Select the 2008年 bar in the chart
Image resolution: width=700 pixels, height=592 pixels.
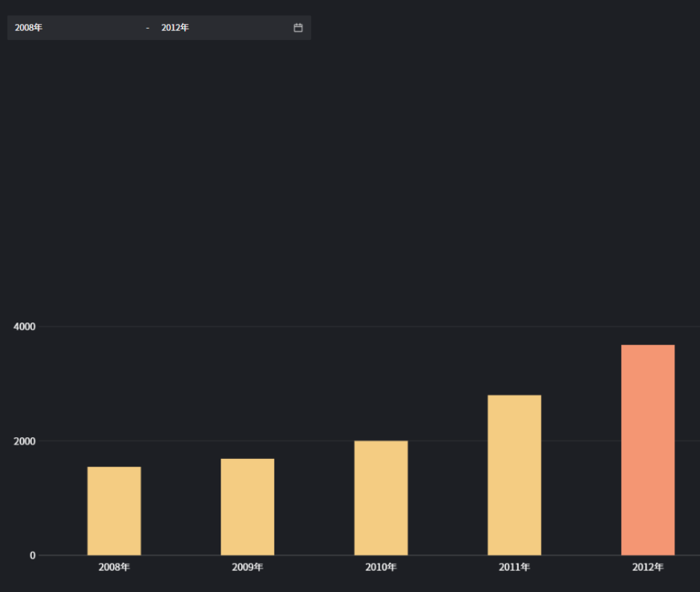pos(114,511)
